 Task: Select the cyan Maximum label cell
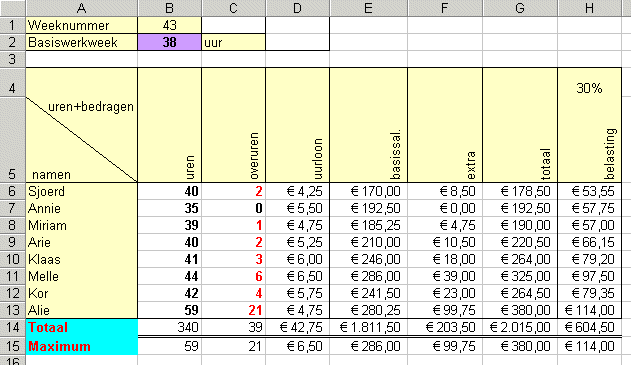82,346
